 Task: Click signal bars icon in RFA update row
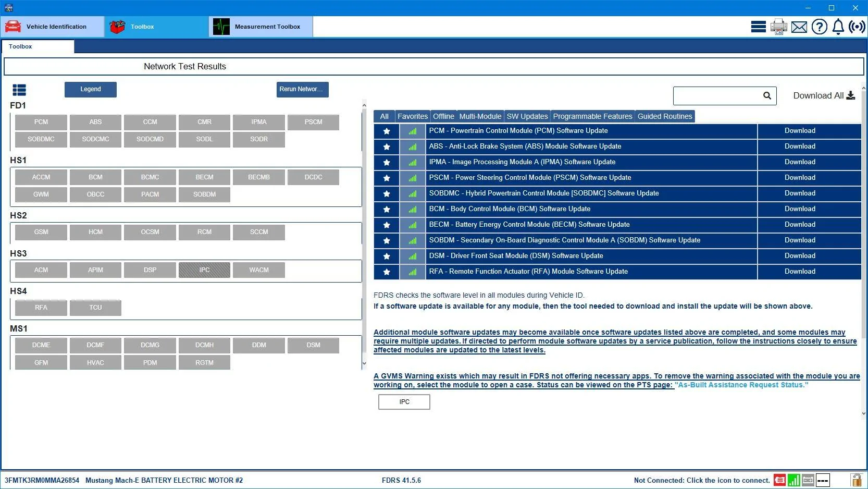click(x=413, y=272)
